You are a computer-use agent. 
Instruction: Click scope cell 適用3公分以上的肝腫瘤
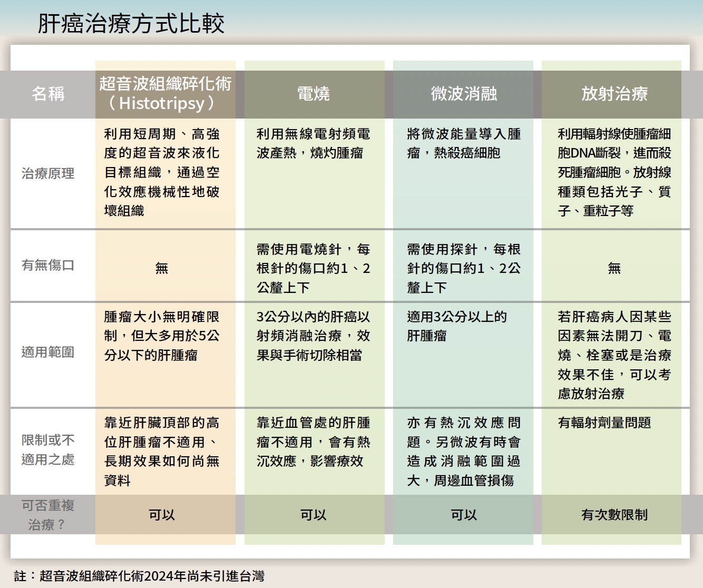(x=457, y=326)
